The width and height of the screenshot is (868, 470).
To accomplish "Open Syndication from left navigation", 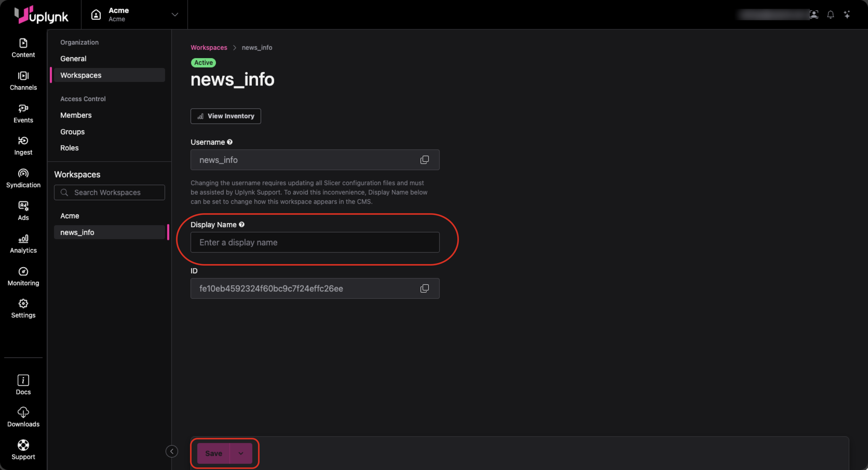I will 23,178.
